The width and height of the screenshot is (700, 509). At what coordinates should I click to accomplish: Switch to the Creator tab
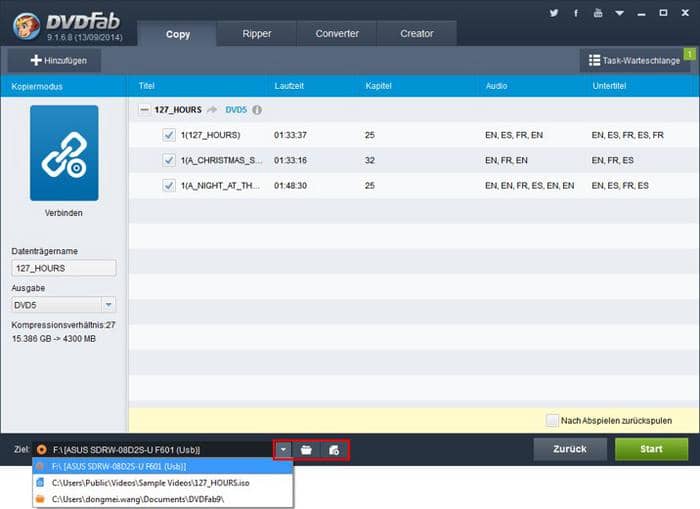(x=417, y=33)
